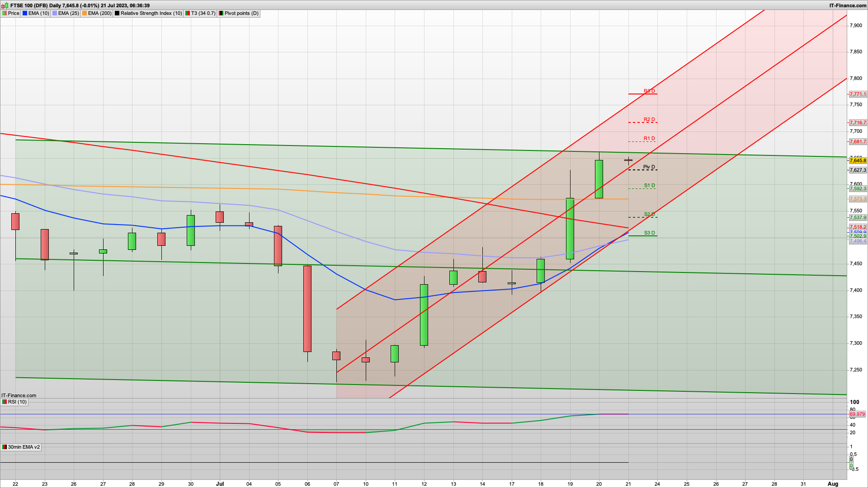Click the candlestick icon beside FTSE 100 title
The width and height of the screenshot is (868, 488).
click(5, 5)
